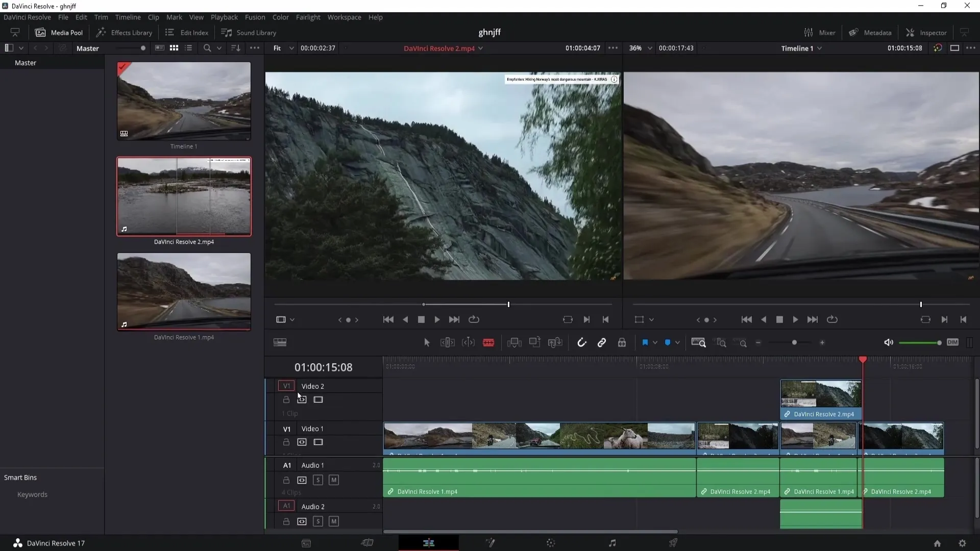Select the Dynamic Trim Mode tool
Viewport: 980px width, 551px height.
[x=468, y=343]
